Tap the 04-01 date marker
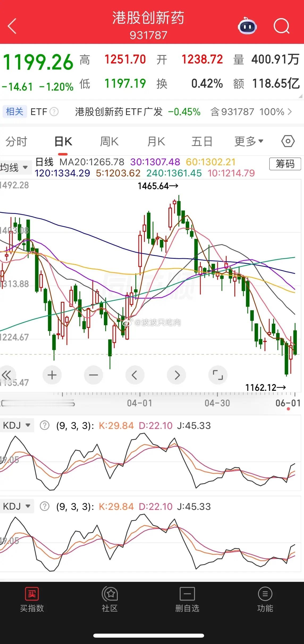Viewport: 304px width, 644px height. point(140,403)
